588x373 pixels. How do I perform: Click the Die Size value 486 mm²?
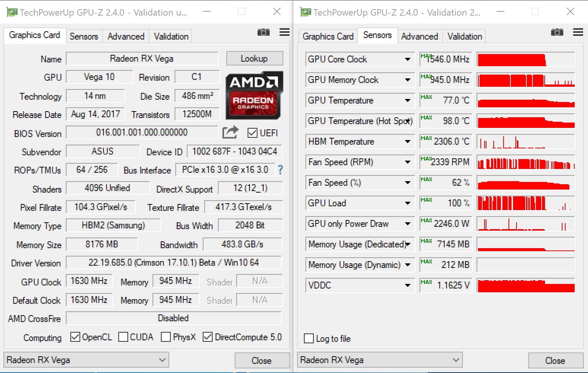coord(197,96)
